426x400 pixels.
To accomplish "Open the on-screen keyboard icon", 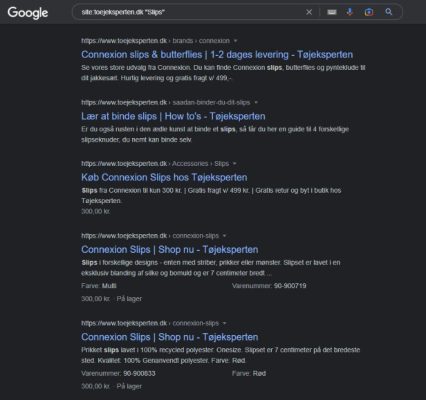I will tap(332, 12).
